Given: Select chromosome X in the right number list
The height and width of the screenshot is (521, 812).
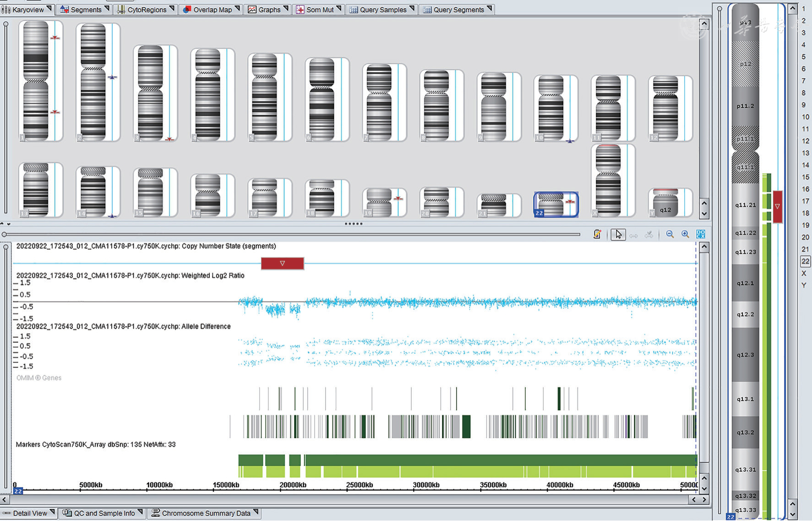Looking at the screenshot, I should coord(803,273).
